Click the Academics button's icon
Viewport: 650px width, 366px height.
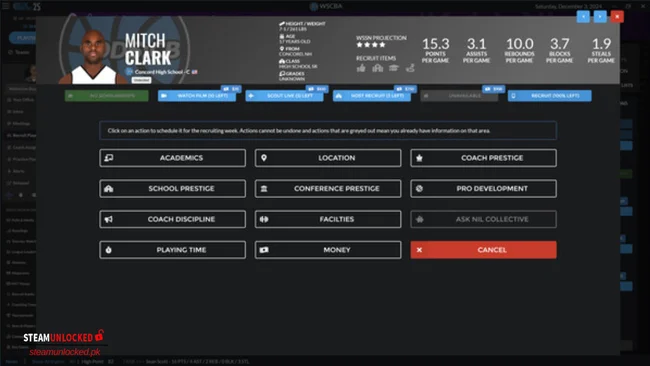pos(109,158)
